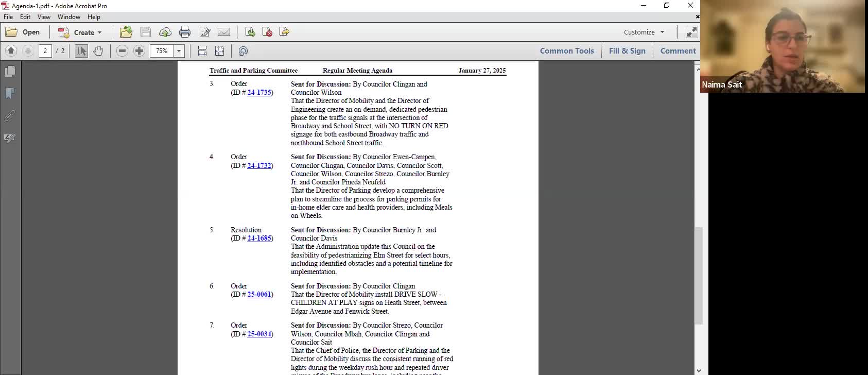This screenshot has height=375, width=868.
Task: Click the email envelope icon
Action: coord(224,32)
